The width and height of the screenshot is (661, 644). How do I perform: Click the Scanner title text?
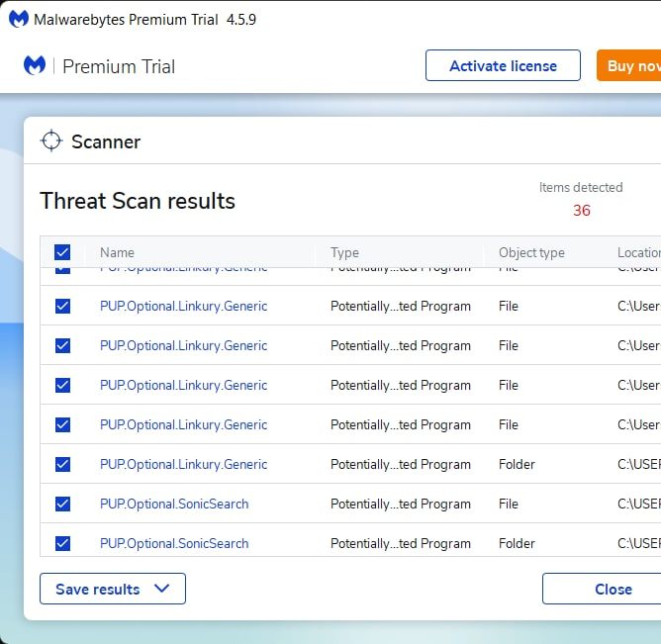coord(106,141)
